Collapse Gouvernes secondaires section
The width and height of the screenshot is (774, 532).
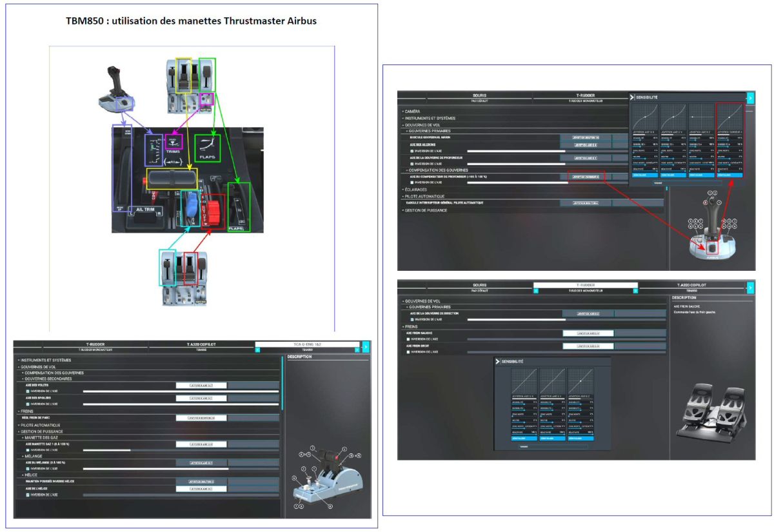click(46, 379)
